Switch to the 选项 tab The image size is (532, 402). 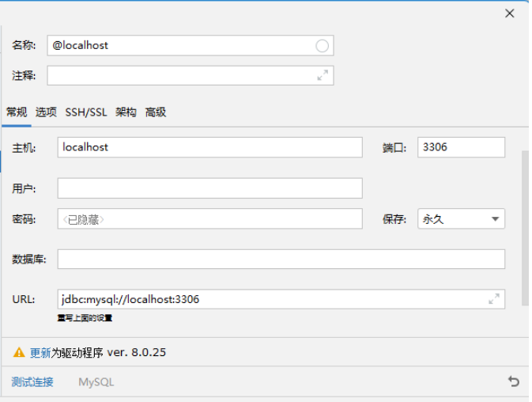coord(46,112)
